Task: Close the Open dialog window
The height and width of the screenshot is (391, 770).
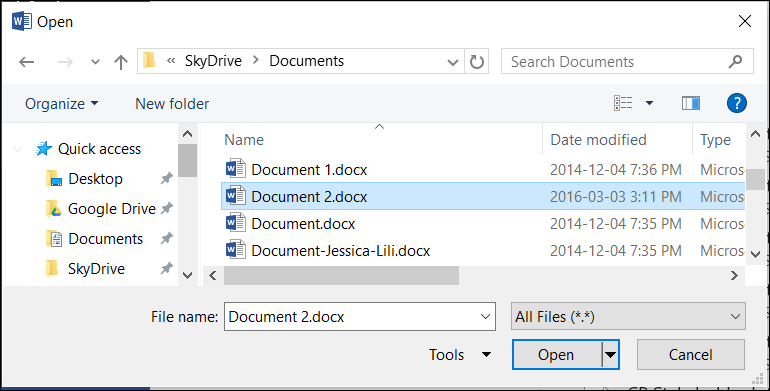Action: pyautogui.click(x=744, y=21)
